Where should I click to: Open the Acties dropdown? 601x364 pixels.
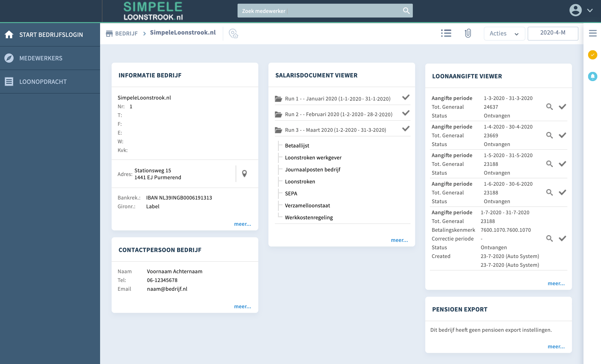(x=504, y=34)
